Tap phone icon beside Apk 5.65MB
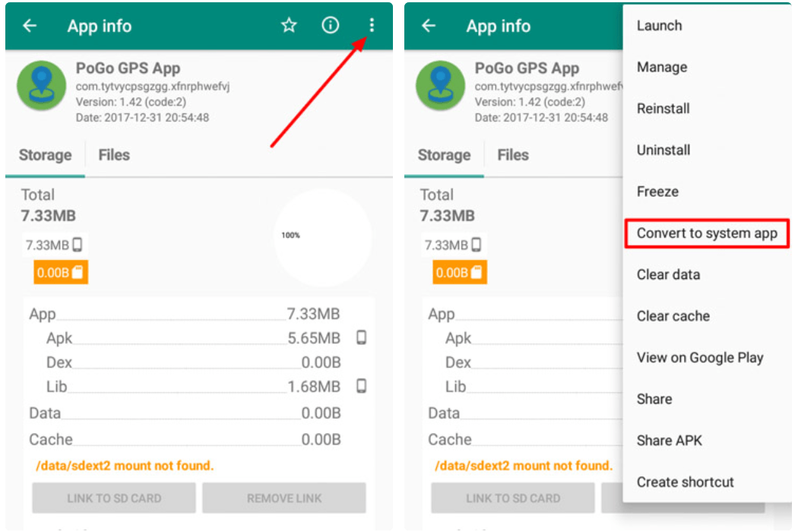Viewport: 798px width, 532px height. pos(361,337)
